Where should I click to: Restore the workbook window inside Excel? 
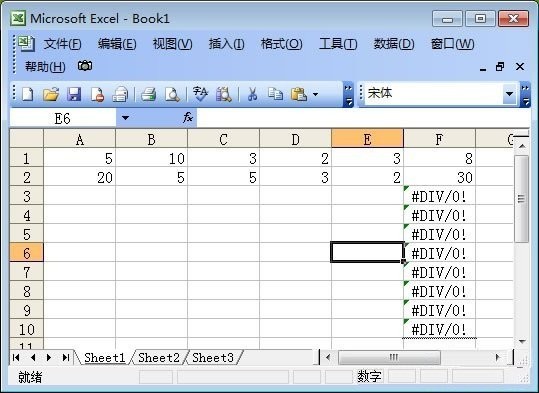(500, 66)
